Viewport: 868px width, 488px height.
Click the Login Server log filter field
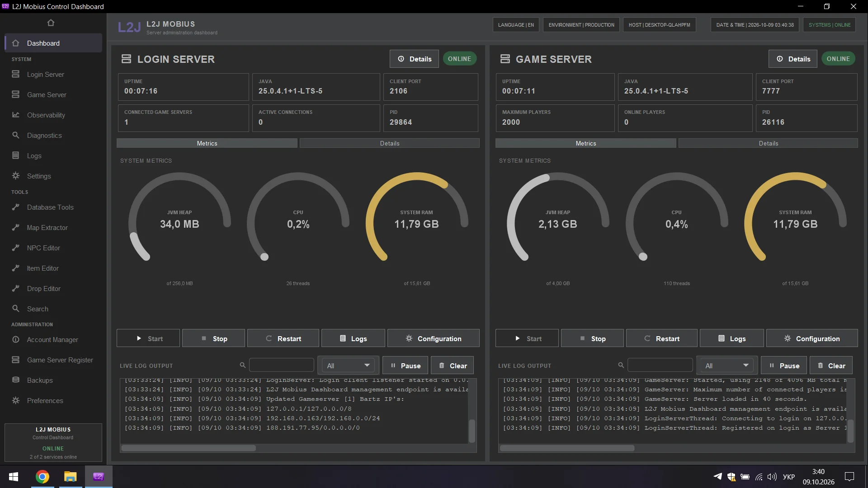click(x=282, y=365)
